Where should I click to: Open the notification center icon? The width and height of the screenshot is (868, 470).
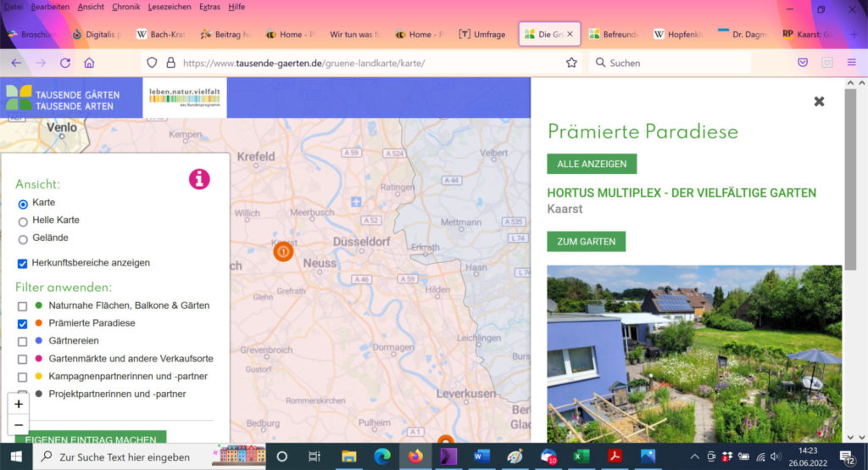tap(848, 457)
